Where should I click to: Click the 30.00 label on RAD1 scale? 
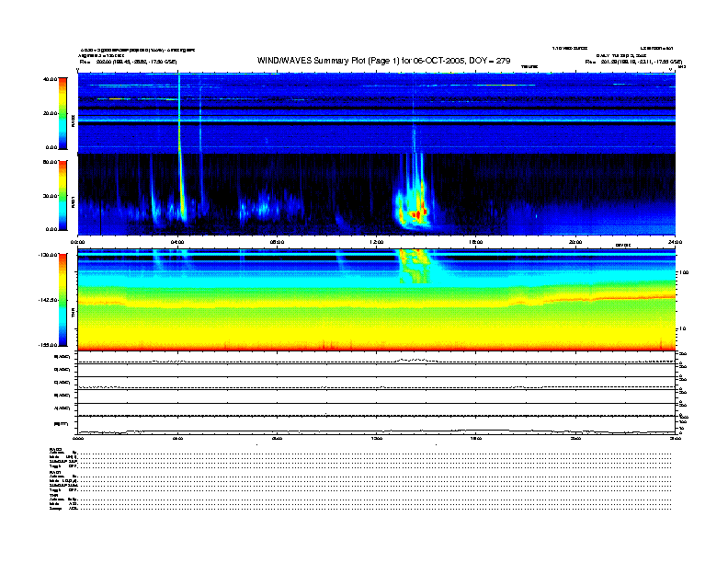click(50, 196)
